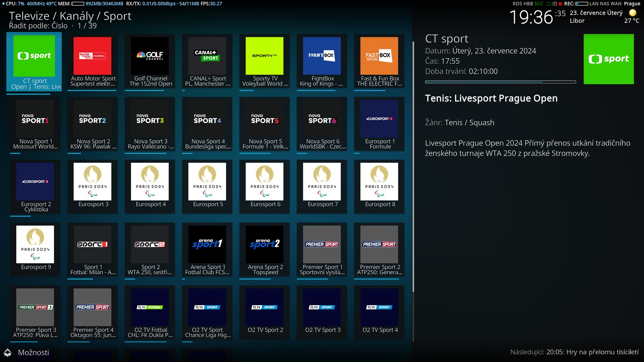Click the Tenis program progress bar
Image resolution: width=644 pixels, height=362 pixels.
click(x=500, y=82)
